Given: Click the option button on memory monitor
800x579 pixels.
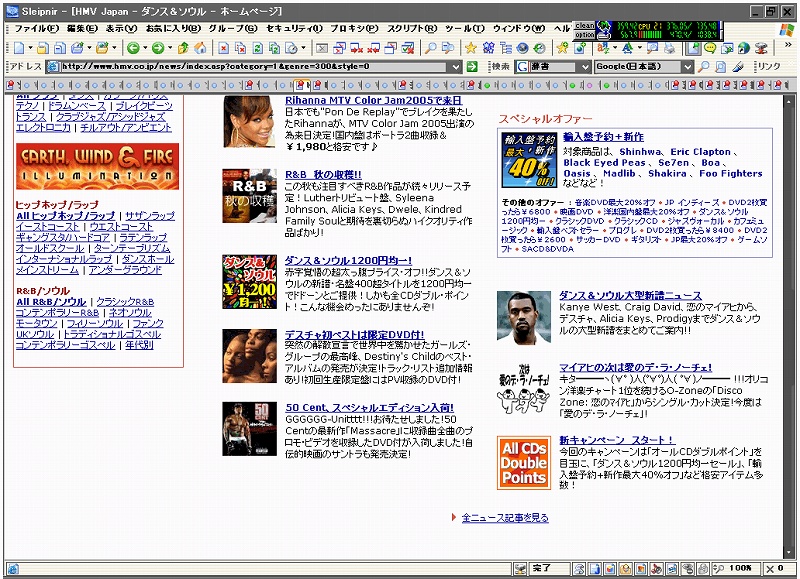Looking at the screenshot, I should (x=585, y=35).
